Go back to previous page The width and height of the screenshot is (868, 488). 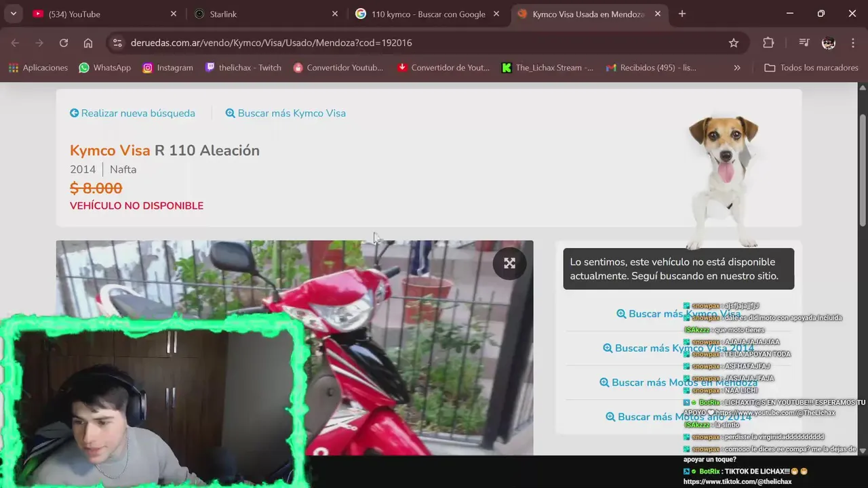click(15, 43)
